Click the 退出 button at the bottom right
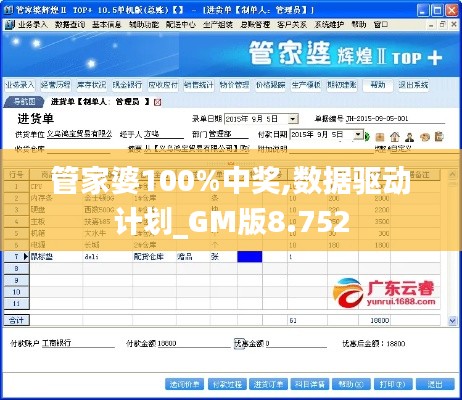Viewport: 462px width, 400px height. pos(435,384)
